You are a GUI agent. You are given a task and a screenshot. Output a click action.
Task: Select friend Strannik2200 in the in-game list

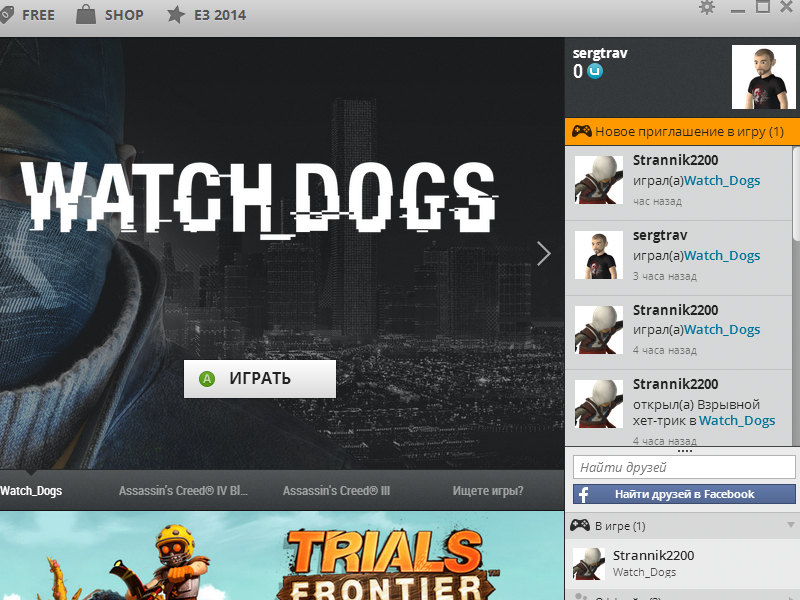coord(682,563)
